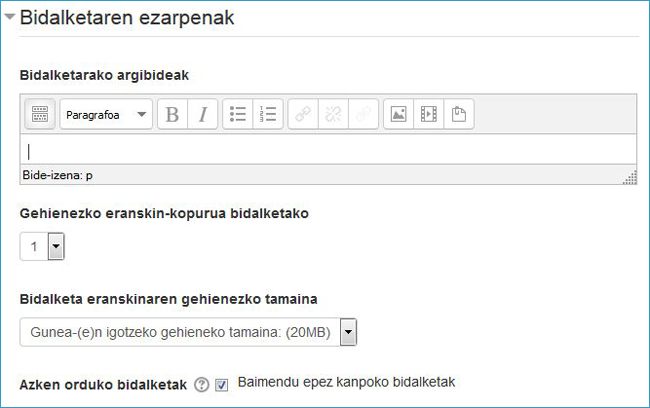
Task: Toggle Baimendu epez kanpoko bidalketak checkbox
Action: 222,386
